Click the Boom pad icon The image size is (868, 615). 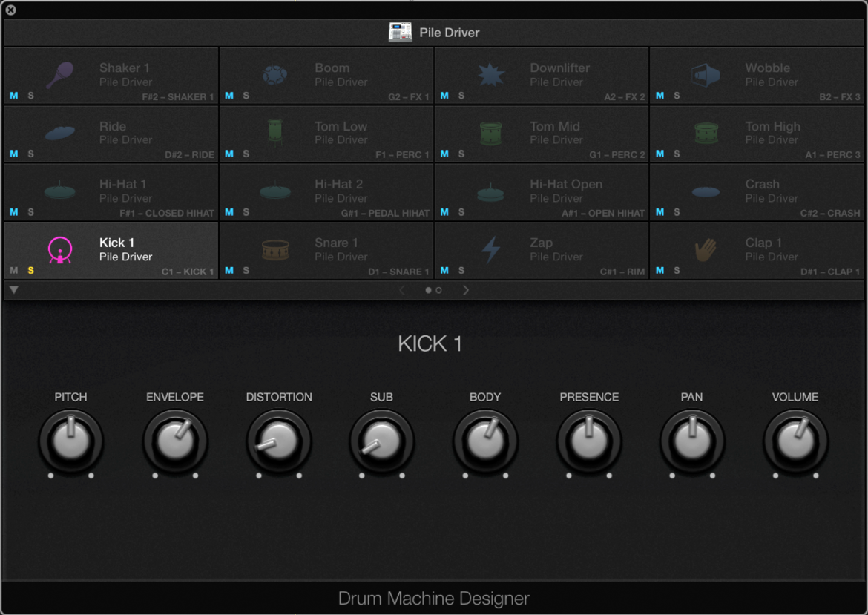275,75
